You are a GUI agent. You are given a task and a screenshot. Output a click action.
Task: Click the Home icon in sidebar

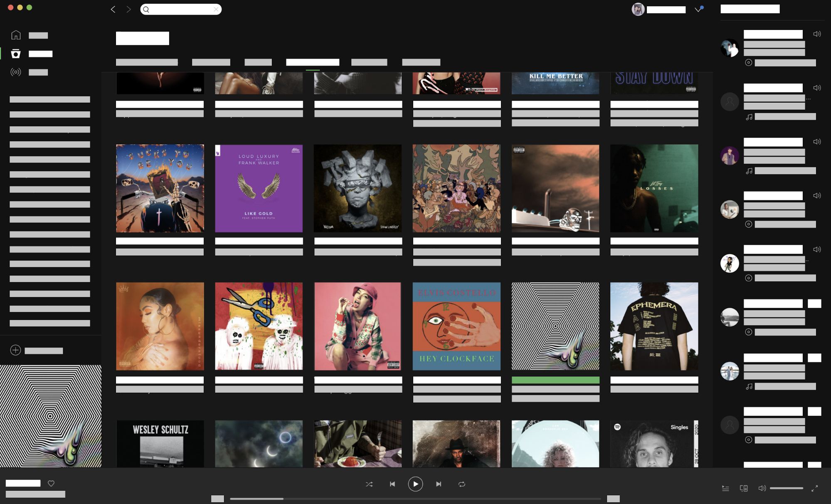[16, 35]
